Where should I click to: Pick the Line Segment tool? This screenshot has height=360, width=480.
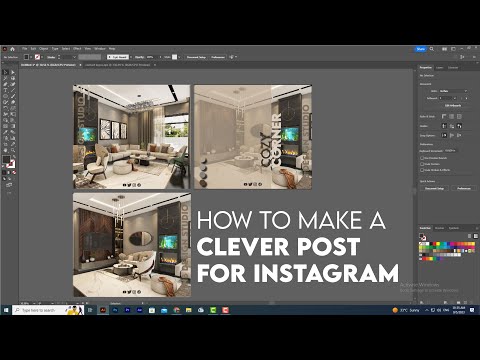point(13,90)
